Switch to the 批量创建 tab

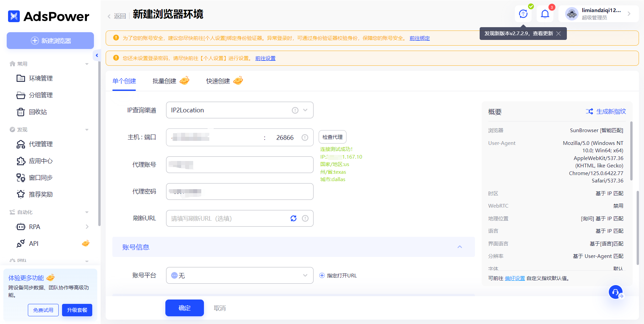tap(165, 81)
